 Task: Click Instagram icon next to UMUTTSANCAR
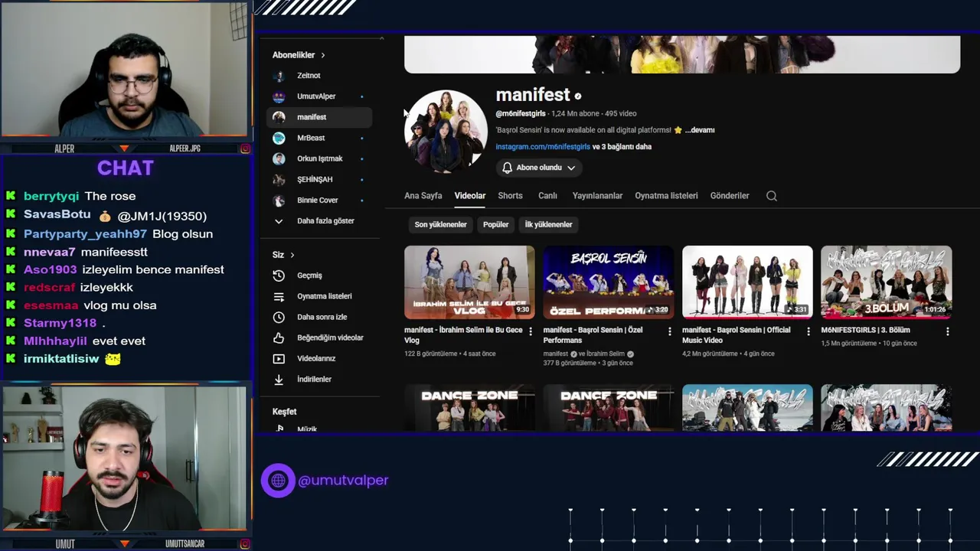[x=245, y=544]
